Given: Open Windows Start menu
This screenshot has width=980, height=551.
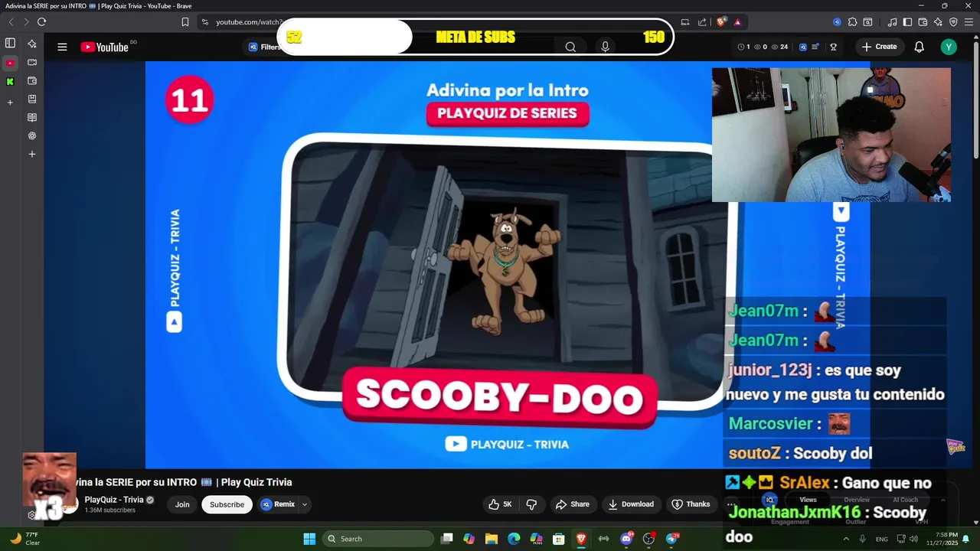Looking at the screenshot, I should [309, 539].
